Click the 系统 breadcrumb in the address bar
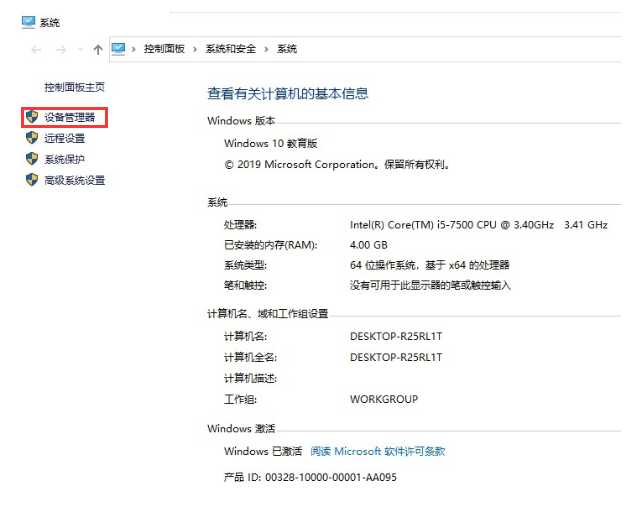The width and height of the screenshot is (634, 513). (x=287, y=49)
